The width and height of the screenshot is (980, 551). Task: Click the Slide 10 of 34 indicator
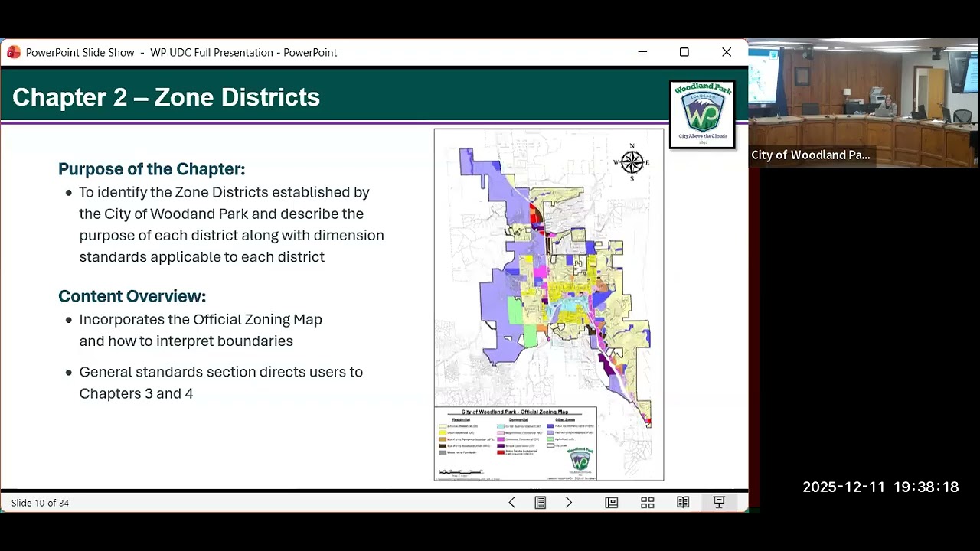pyautogui.click(x=40, y=503)
